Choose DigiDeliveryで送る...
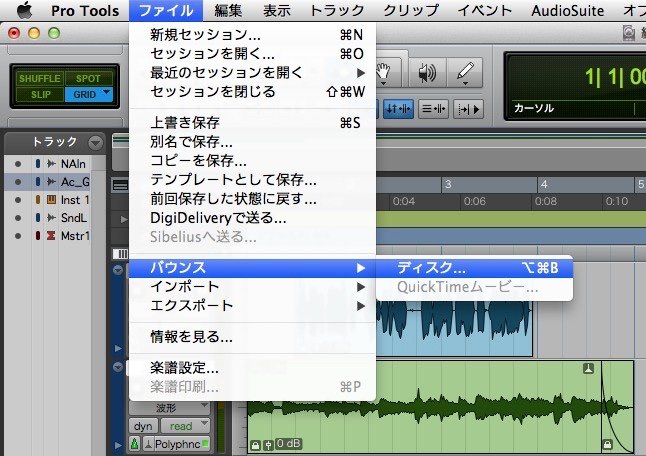 [253, 218]
